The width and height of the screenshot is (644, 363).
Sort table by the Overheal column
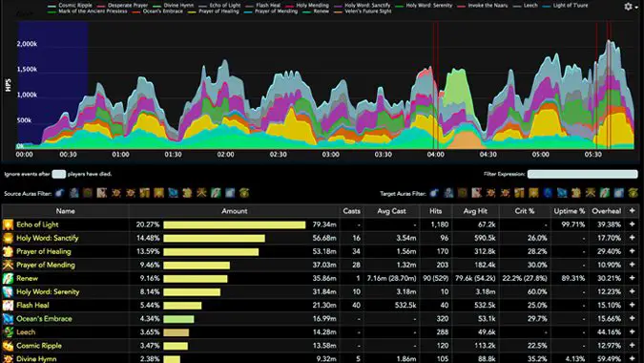[x=606, y=211]
